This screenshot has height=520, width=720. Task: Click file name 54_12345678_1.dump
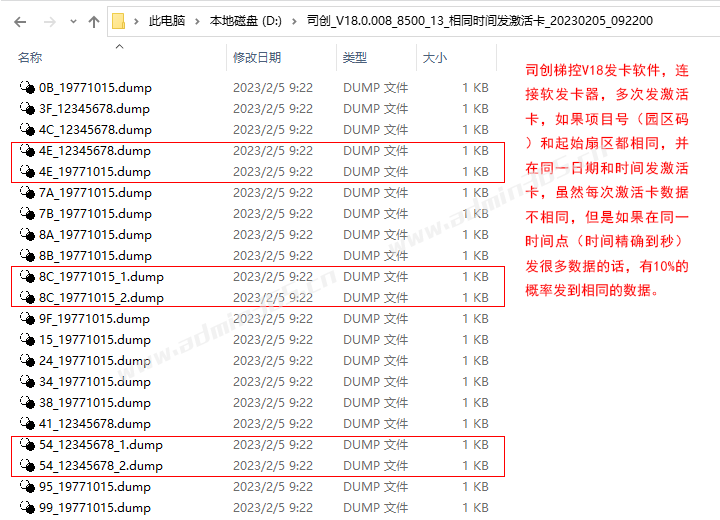pyautogui.click(x=101, y=445)
